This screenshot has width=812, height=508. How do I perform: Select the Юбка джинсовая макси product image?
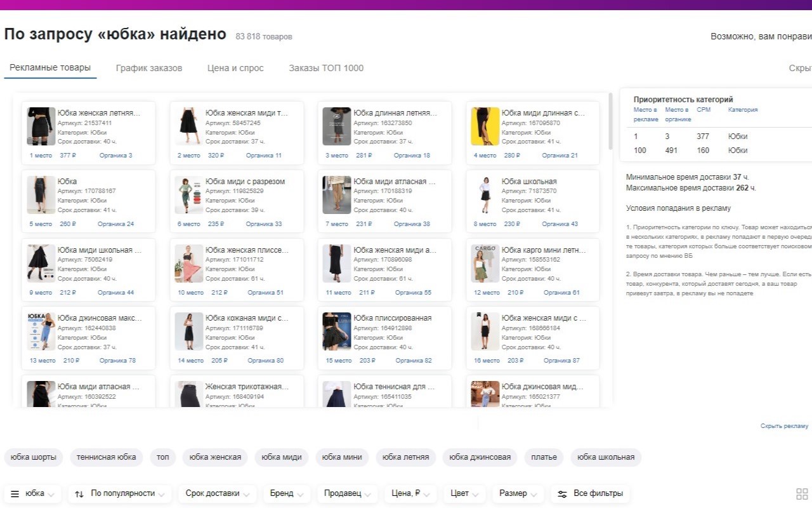coord(41,332)
